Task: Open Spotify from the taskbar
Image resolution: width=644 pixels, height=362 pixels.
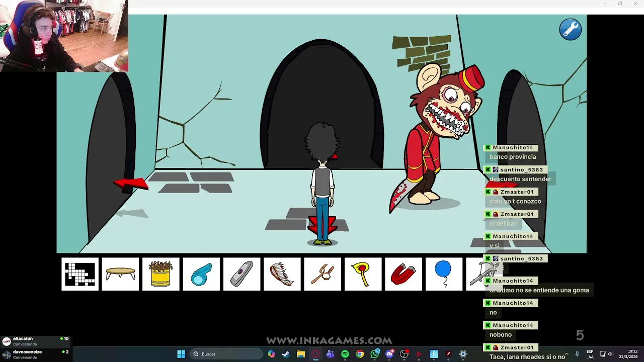Action: (x=345, y=354)
